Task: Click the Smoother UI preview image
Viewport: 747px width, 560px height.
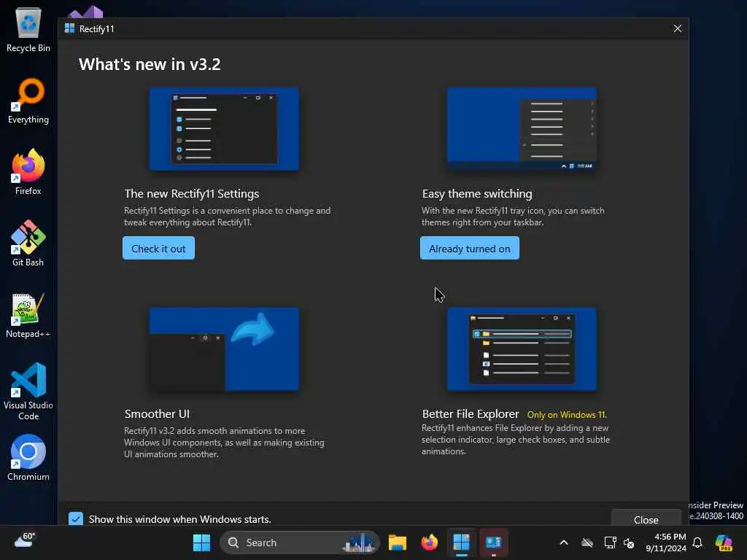Action: pyautogui.click(x=224, y=349)
